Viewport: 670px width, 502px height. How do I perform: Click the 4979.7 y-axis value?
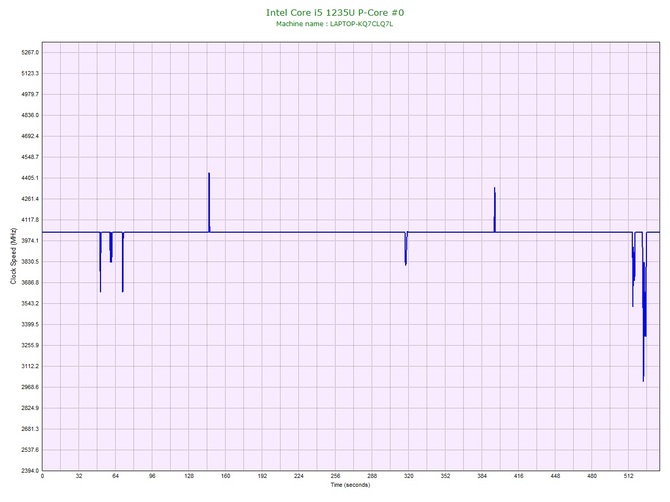[x=30, y=94]
